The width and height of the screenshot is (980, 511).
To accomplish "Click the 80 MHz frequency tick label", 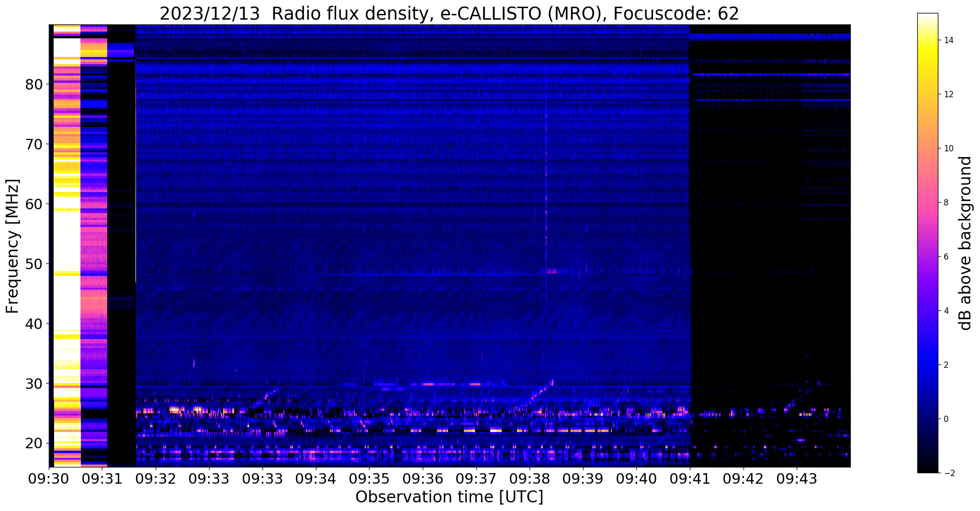I will click(34, 84).
